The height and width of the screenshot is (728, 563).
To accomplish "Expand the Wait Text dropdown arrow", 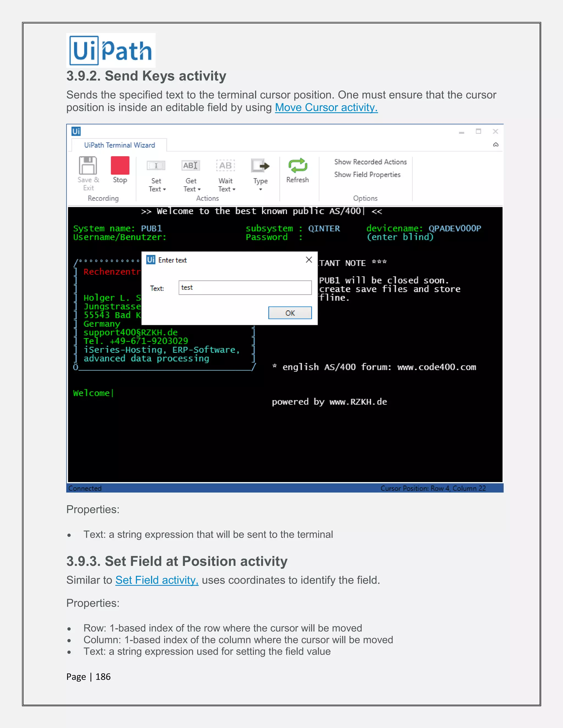I will (x=234, y=189).
